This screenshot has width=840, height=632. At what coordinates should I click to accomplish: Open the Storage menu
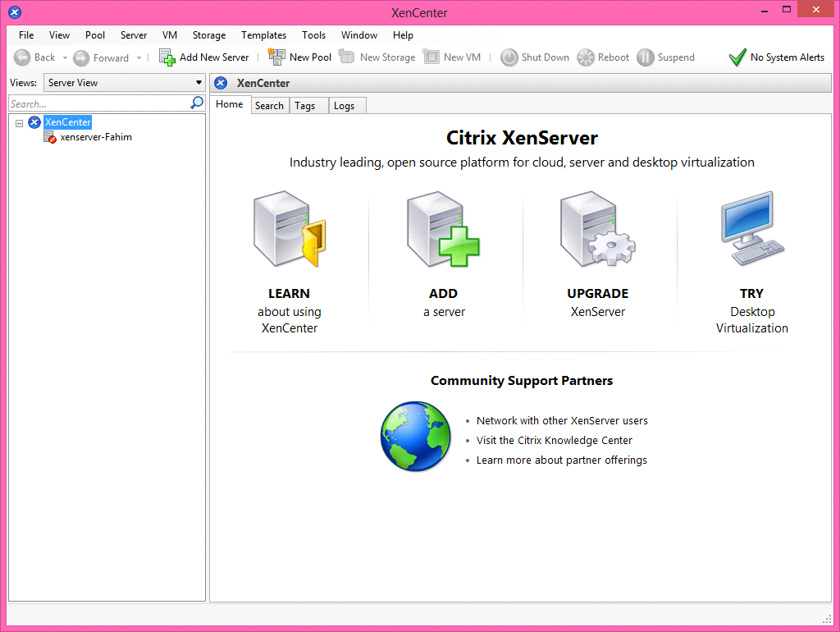tap(209, 34)
